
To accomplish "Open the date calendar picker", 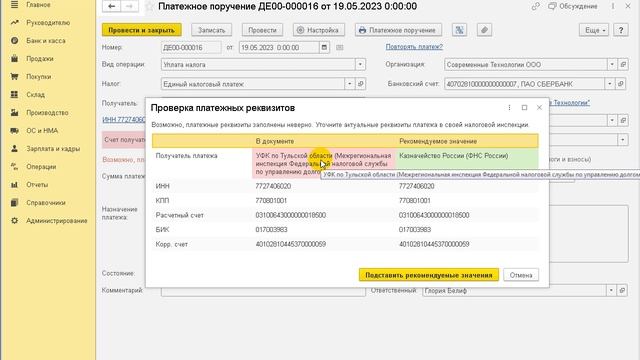I will point(324,48).
